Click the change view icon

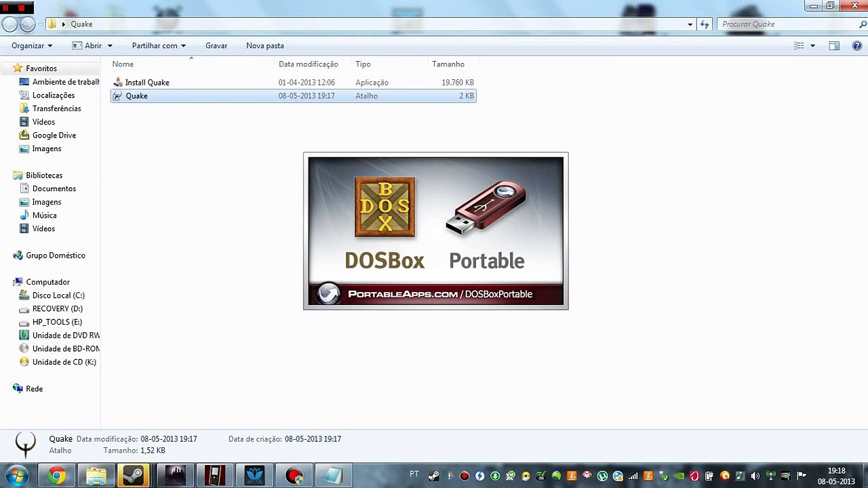coord(799,45)
